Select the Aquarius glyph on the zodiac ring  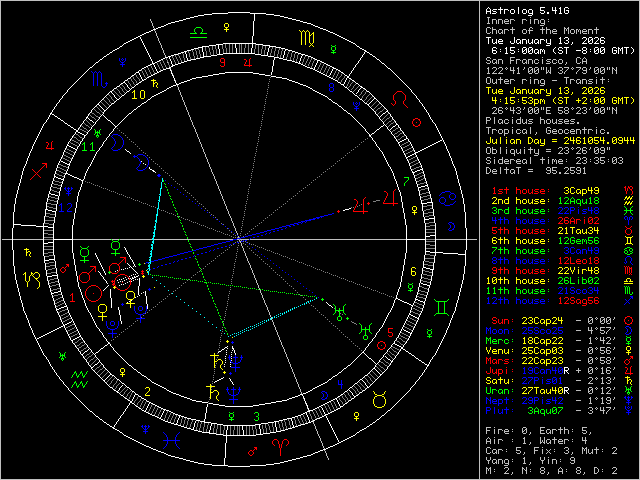[81, 380]
